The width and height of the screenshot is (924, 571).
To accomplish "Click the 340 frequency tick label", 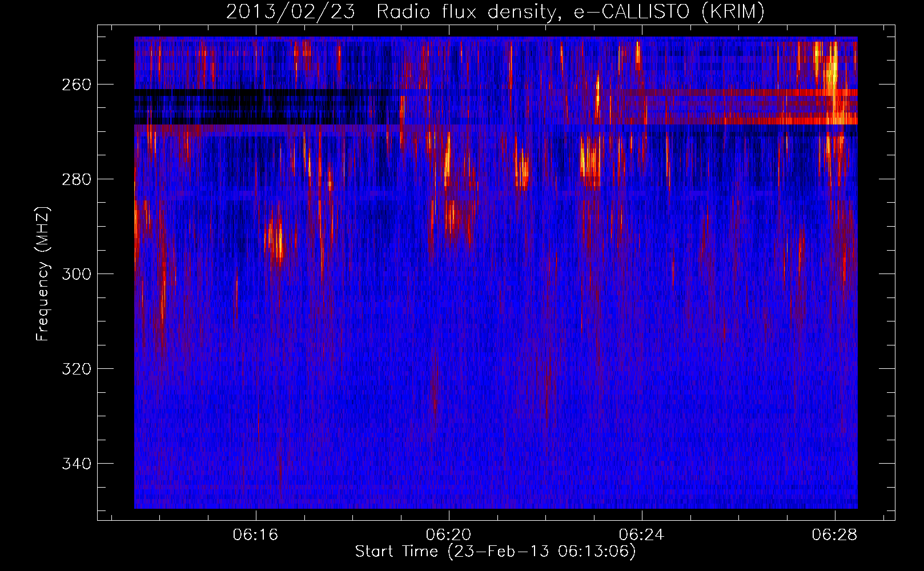I will coord(77,464).
